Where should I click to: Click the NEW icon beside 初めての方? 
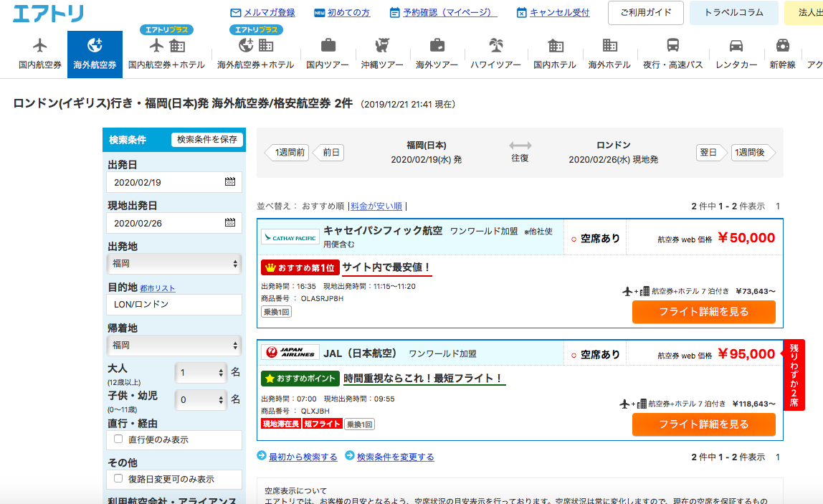[x=319, y=13]
